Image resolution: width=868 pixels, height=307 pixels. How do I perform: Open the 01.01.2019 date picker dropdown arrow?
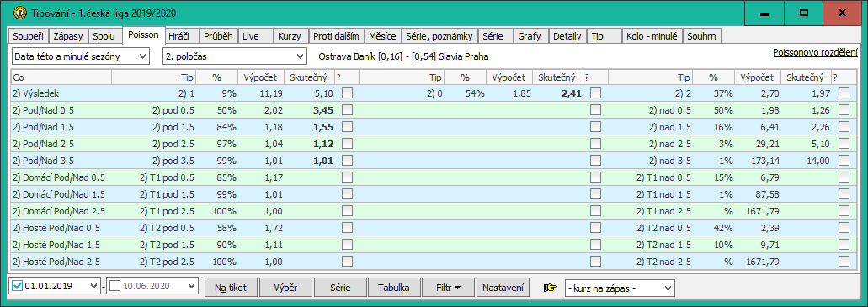(x=93, y=286)
